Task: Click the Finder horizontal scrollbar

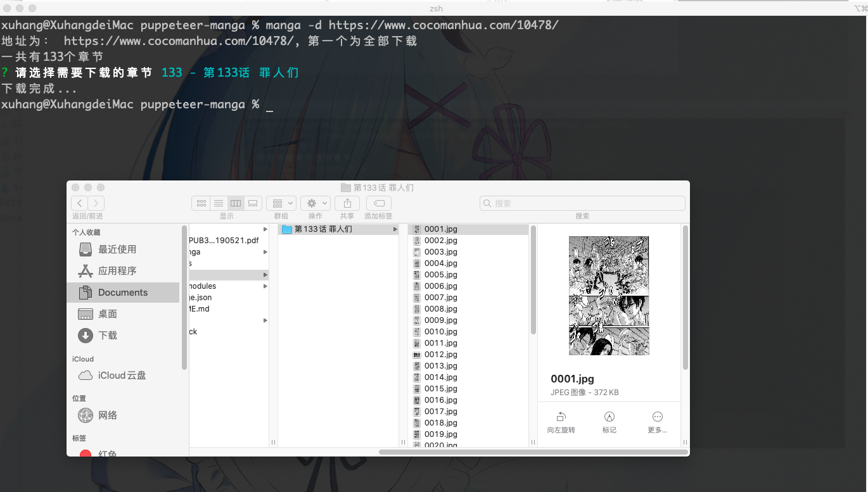Action: [x=533, y=452]
